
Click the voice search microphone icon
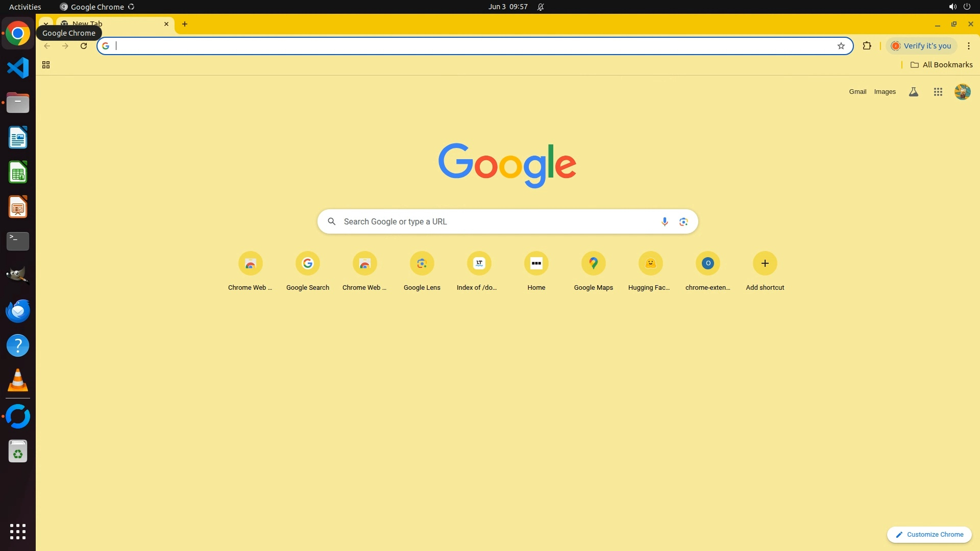(x=665, y=221)
